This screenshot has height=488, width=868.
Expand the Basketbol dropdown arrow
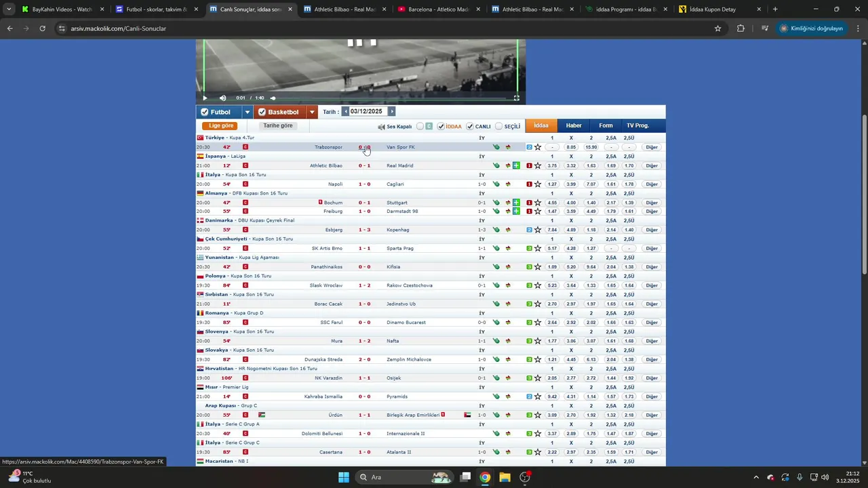312,112
